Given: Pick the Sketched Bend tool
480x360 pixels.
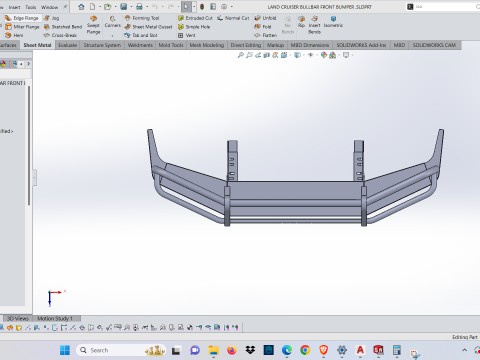Looking at the screenshot, I should [x=63, y=27].
